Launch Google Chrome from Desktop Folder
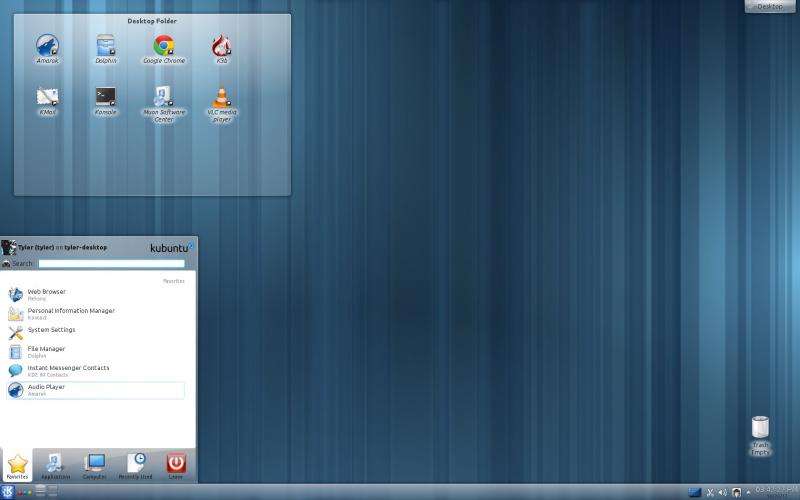 (164, 48)
